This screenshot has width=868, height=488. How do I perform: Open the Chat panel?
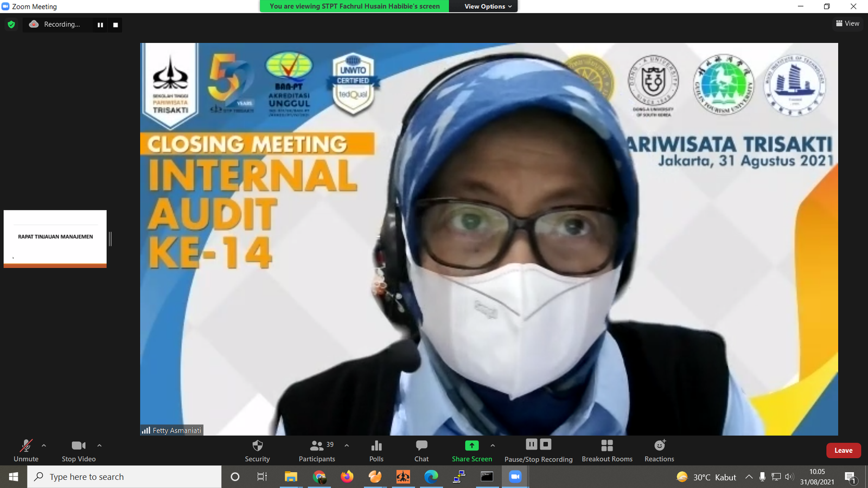pos(422,446)
